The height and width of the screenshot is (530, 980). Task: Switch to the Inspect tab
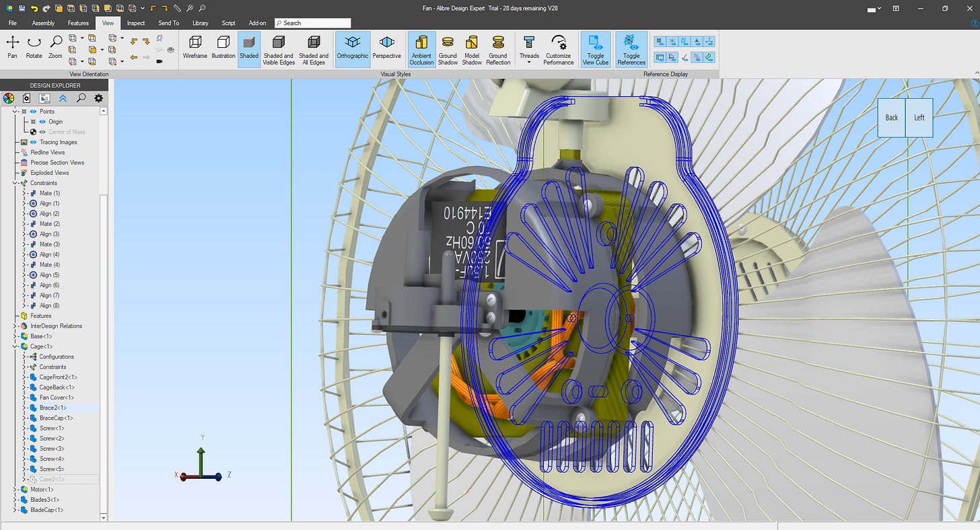point(136,23)
